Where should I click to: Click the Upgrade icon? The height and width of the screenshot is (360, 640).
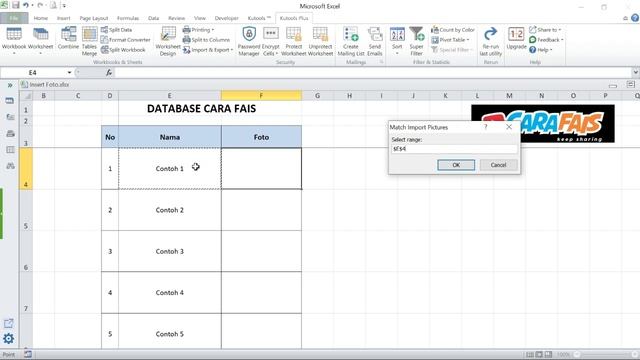[x=516, y=38]
